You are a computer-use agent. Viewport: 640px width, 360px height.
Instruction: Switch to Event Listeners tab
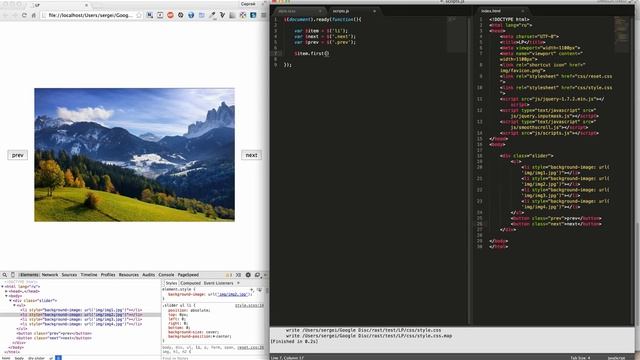tap(218, 283)
